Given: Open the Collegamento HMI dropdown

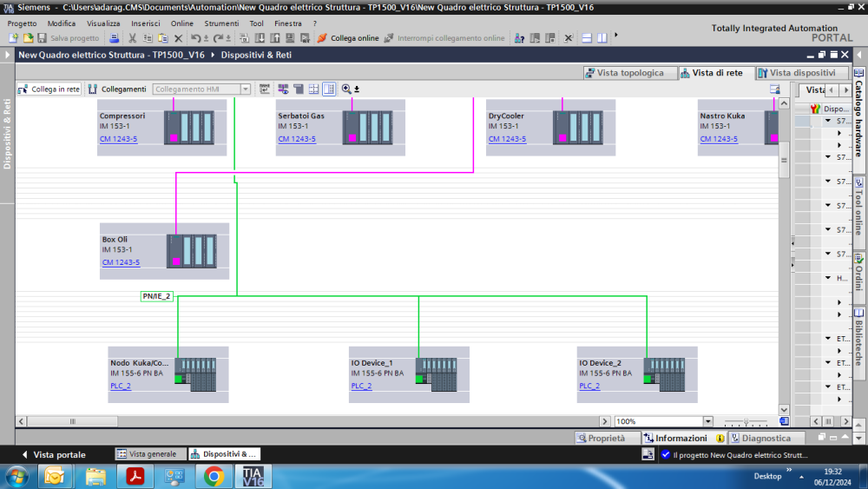Looking at the screenshot, I should point(246,89).
